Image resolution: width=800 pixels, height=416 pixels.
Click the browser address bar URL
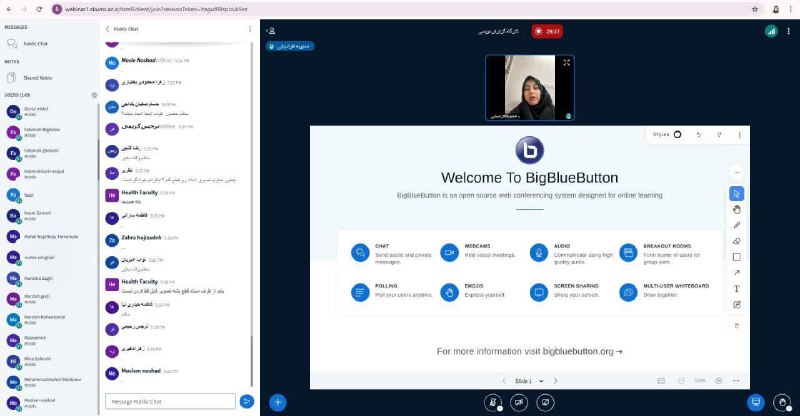point(156,9)
